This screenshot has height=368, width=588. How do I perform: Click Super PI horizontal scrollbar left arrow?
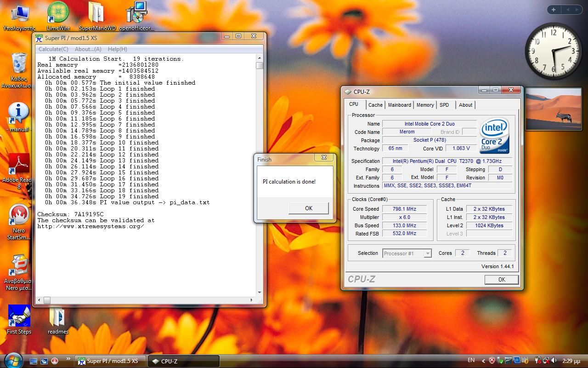(x=40, y=300)
